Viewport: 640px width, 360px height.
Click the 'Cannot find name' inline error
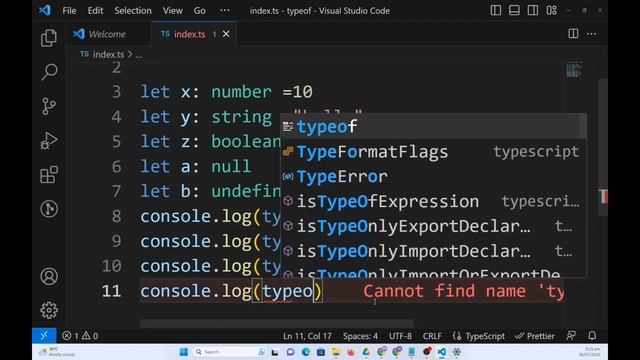pos(464,291)
